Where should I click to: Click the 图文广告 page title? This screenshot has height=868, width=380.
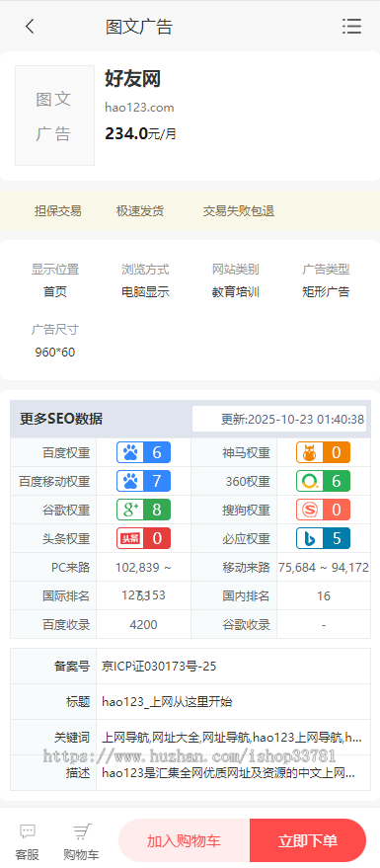tap(139, 27)
